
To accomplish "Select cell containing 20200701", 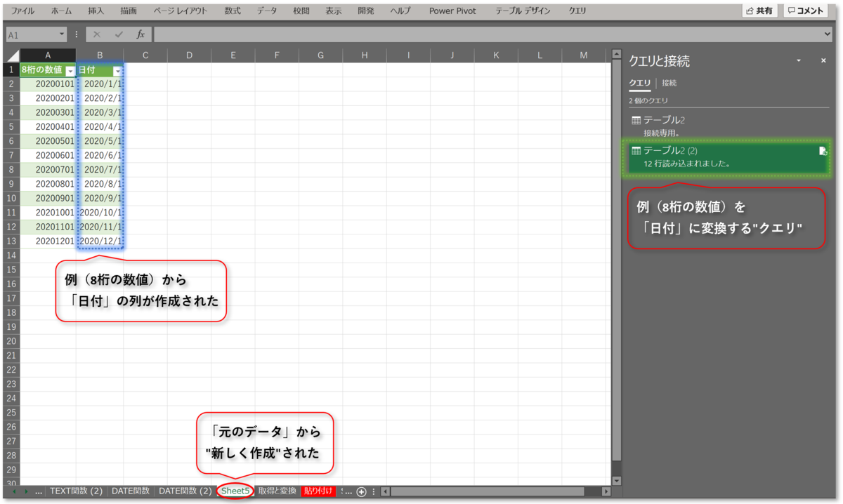I will pyautogui.click(x=48, y=170).
